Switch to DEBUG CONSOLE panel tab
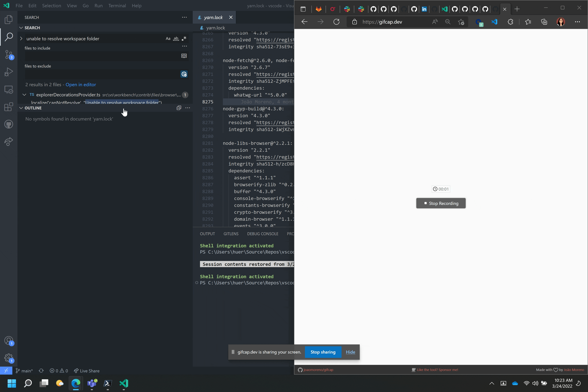 click(x=262, y=234)
